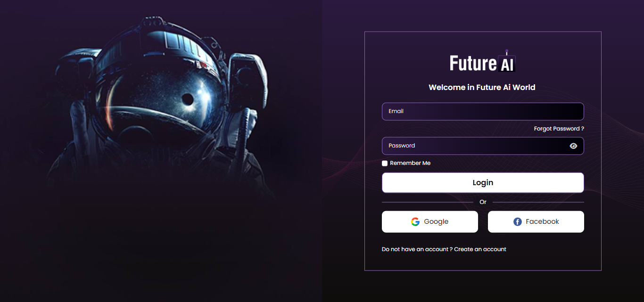Toggle password visibility with the eye icon

click(x=573, y=146)
